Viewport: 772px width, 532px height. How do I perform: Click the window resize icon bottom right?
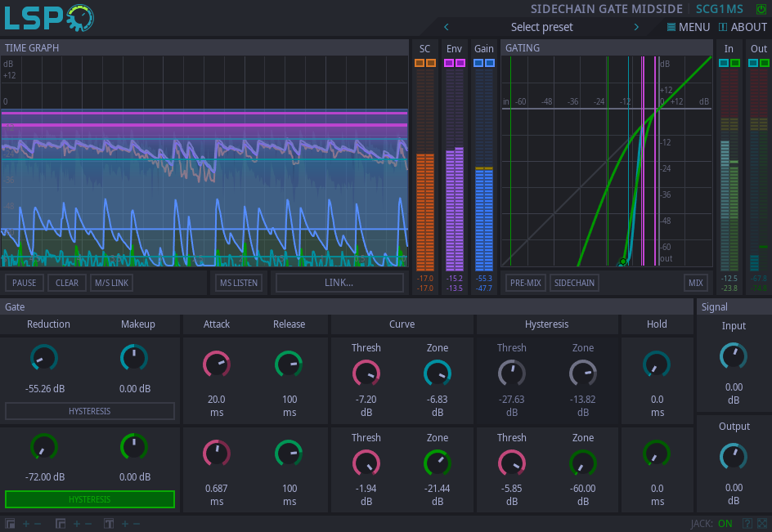tap(762, 523)
